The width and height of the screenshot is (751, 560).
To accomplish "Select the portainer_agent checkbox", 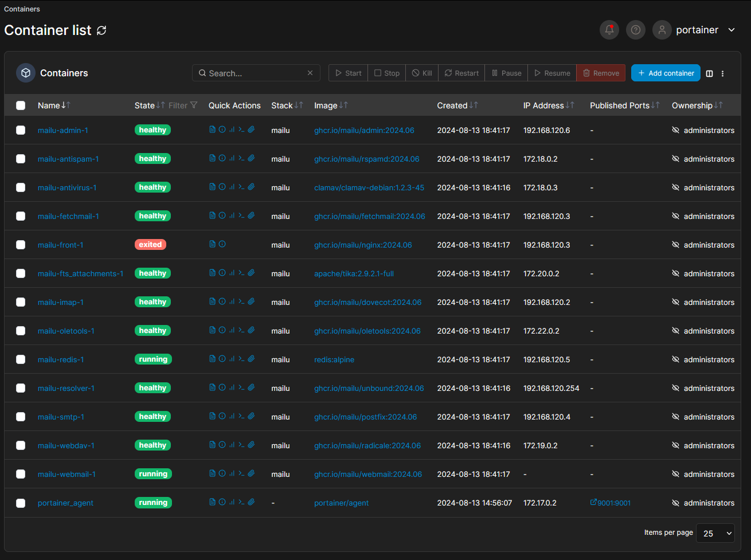I will pos(21,503).
